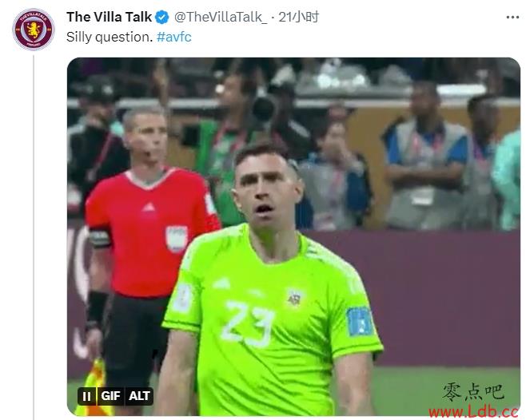Open the #avfc hashtag link
This screenshot has width=526, height=420.
173,37
